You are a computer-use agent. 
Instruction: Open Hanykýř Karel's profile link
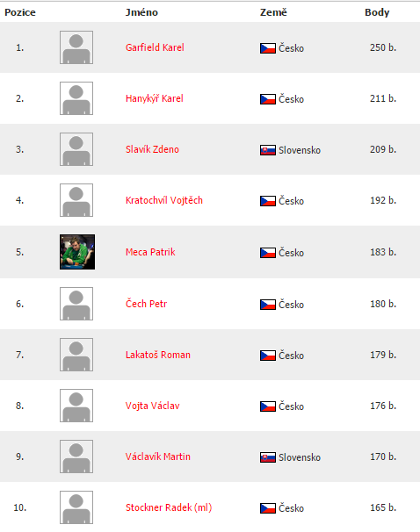[154, 98]
